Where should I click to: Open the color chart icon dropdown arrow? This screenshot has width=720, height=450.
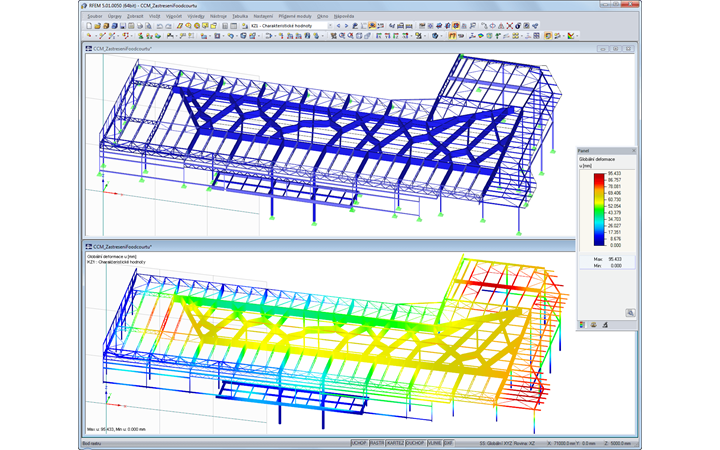pyautogui.click(x=577, y=36)
